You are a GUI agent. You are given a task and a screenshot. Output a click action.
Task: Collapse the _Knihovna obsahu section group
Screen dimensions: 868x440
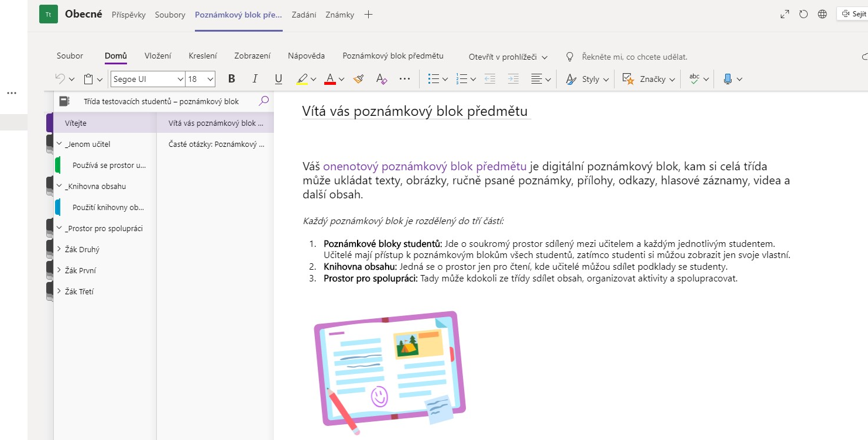[59, 186]
